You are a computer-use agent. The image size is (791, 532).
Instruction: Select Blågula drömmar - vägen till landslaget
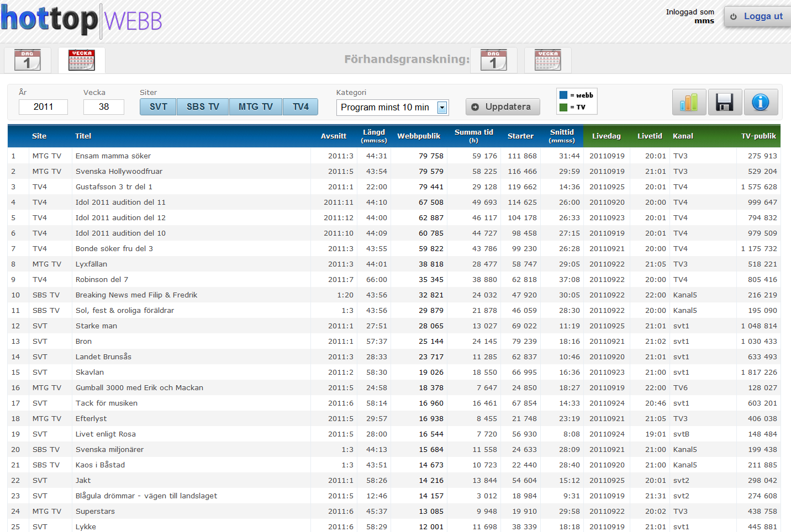coord(146,496)
